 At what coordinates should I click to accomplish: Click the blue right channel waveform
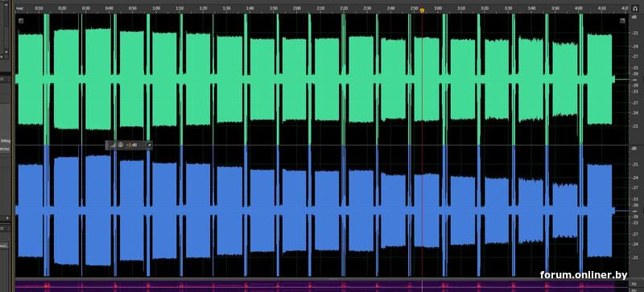click(316, 211)
